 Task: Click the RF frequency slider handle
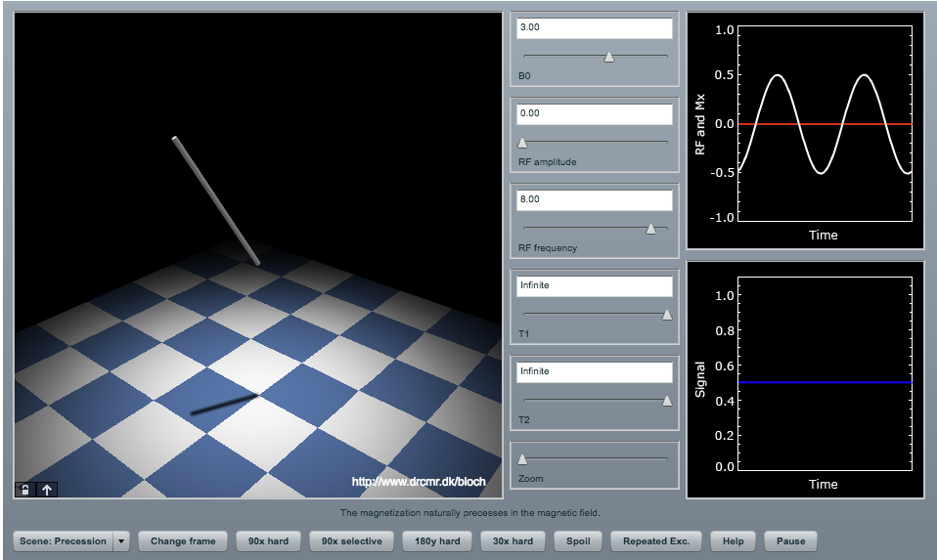click(650, 229)
